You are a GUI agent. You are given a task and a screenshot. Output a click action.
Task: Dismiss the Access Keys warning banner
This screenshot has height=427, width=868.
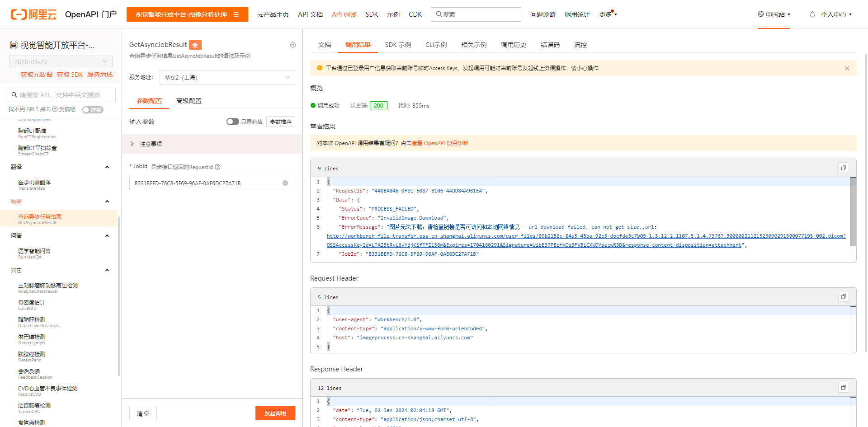point(847,68)
